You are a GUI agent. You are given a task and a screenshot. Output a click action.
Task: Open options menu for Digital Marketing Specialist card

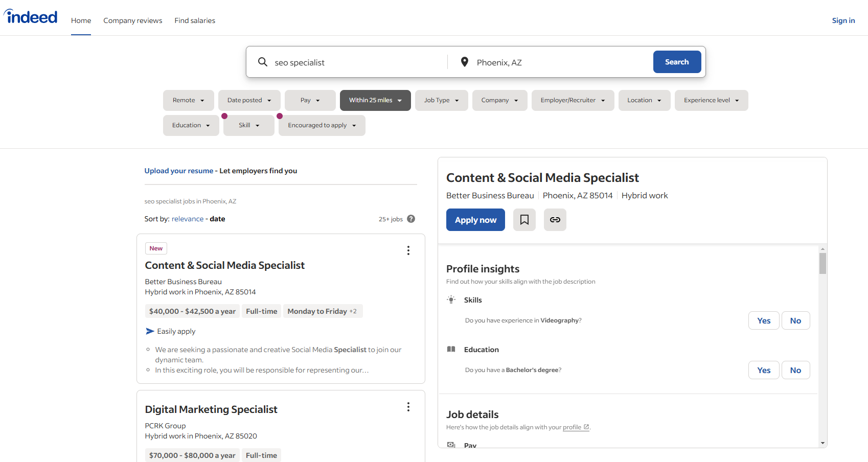[x=408, y=407]
